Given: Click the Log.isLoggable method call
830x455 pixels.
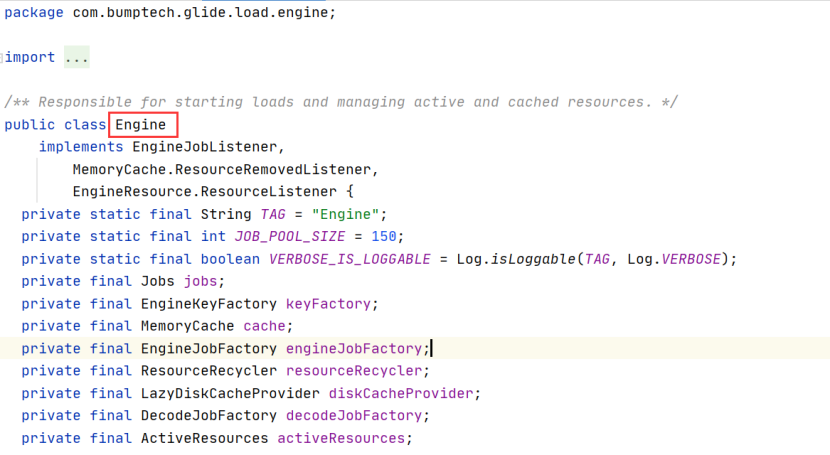Looking at the screenshot, I should (516, 259).
